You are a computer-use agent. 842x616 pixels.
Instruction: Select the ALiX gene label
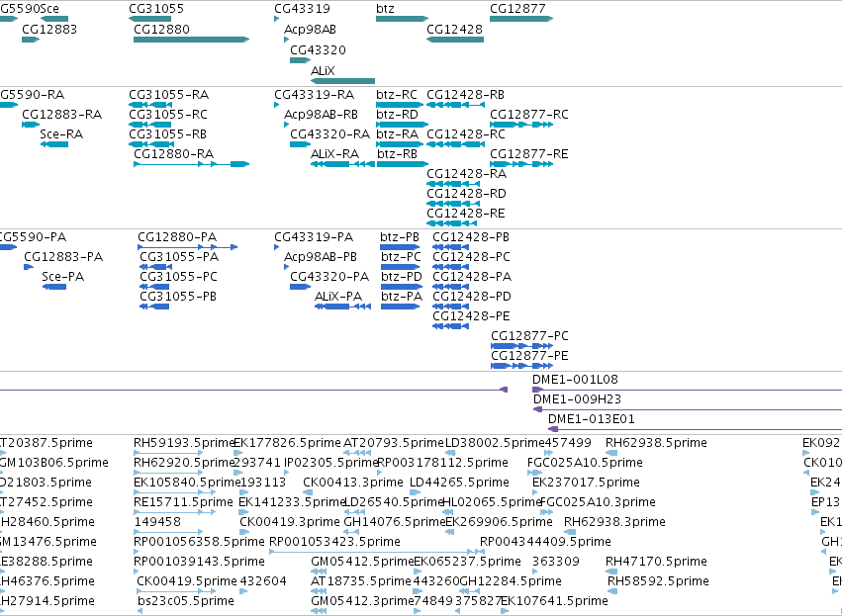(323, 70)
